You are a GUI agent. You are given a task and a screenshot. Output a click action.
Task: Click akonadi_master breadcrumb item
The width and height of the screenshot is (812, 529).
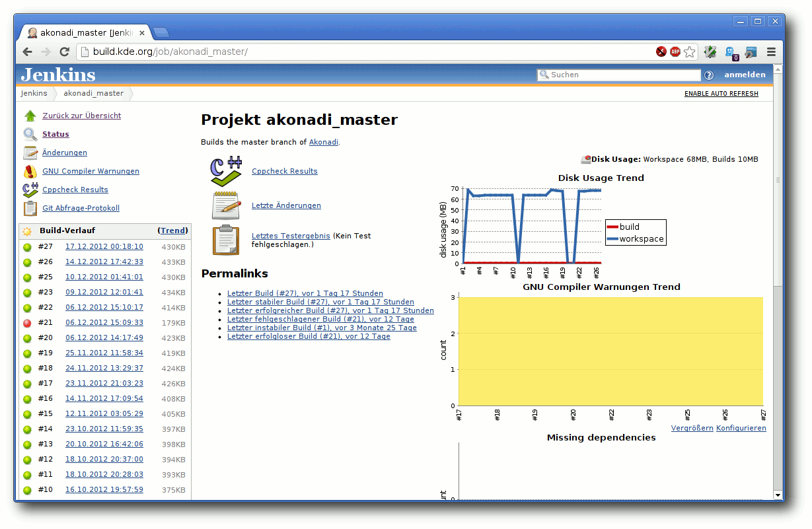pyautogui.click(x=94, y=93)
